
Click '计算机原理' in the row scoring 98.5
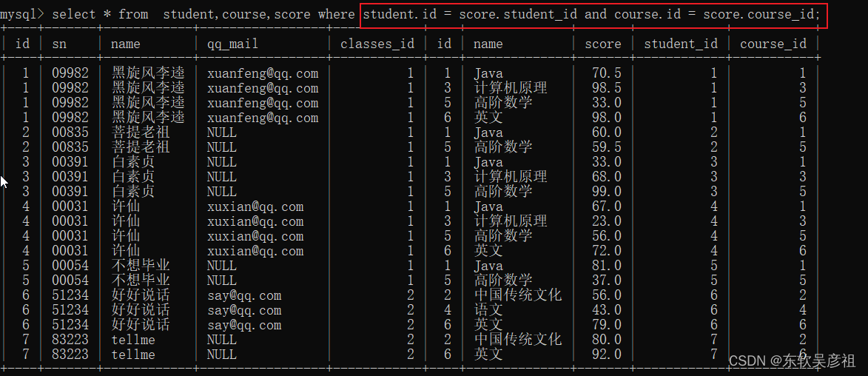coord(511,88)
